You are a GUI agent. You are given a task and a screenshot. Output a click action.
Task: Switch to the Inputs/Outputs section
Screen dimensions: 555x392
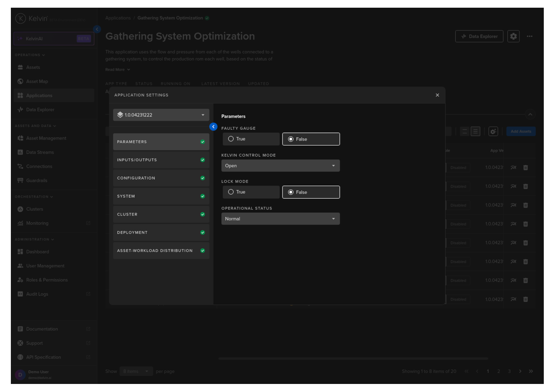click(x=161, y=160)
